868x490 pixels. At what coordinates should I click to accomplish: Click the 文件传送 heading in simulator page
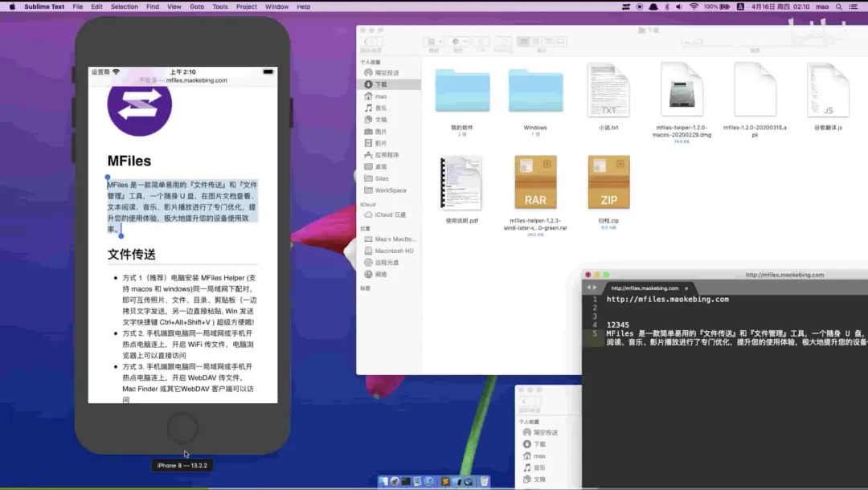click(131, 255)
